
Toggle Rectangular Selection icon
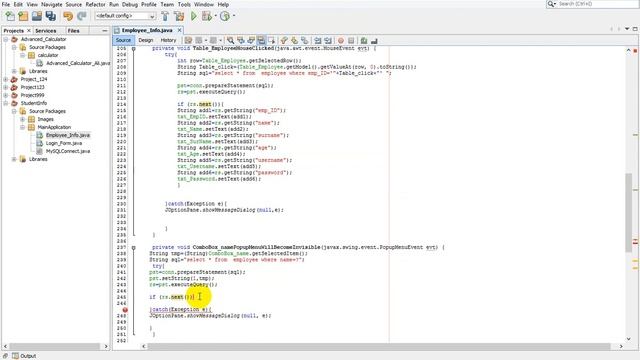click(271, 40)
